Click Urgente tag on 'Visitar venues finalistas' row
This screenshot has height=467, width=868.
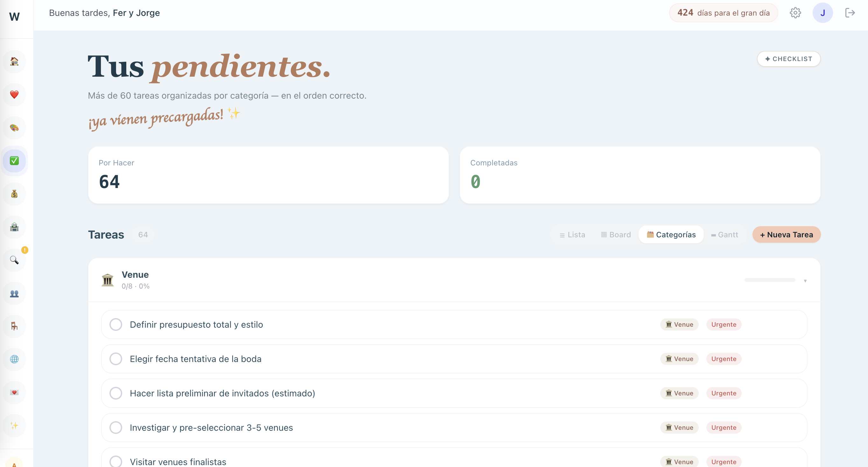[x=724, y=462]
